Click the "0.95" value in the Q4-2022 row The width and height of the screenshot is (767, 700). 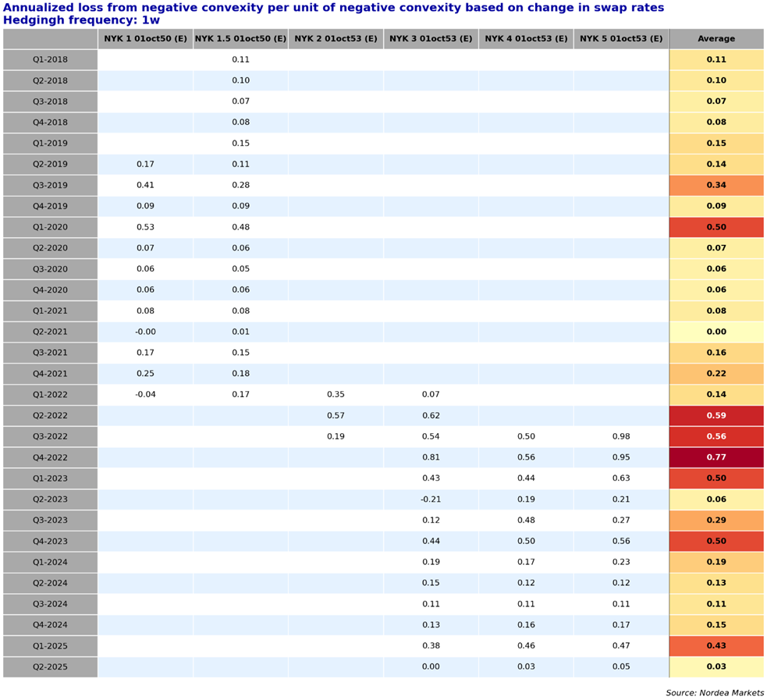[621, 457]
